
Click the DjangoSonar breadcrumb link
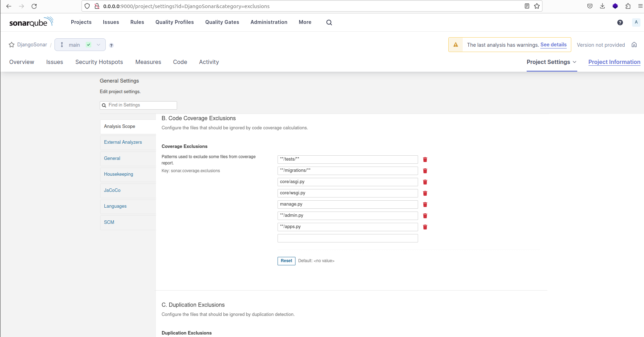(x=32, y=45)
